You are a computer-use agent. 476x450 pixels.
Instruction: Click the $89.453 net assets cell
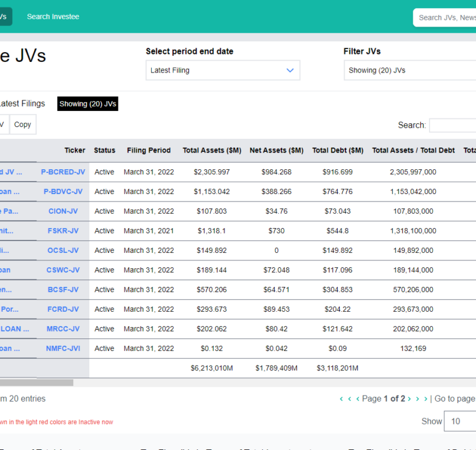pos(276,309)
